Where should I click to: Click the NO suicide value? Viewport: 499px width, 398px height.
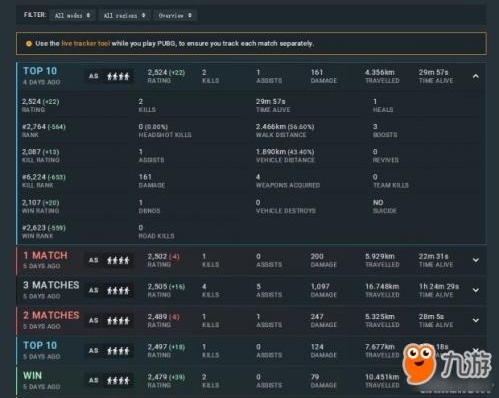tap(378, 203)
